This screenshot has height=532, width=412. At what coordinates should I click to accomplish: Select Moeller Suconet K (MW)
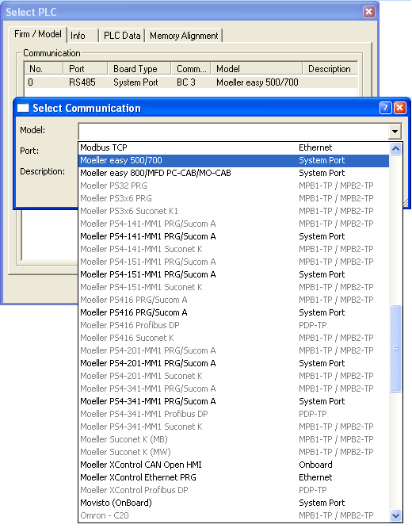pyautogui.click(x=234, y=452)
